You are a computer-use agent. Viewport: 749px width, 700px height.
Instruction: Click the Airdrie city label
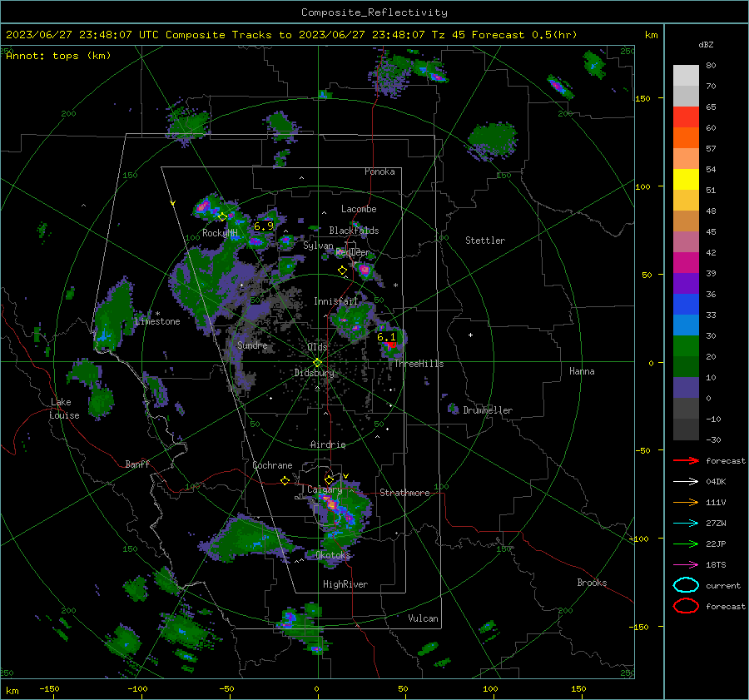[x=328, y=444]
